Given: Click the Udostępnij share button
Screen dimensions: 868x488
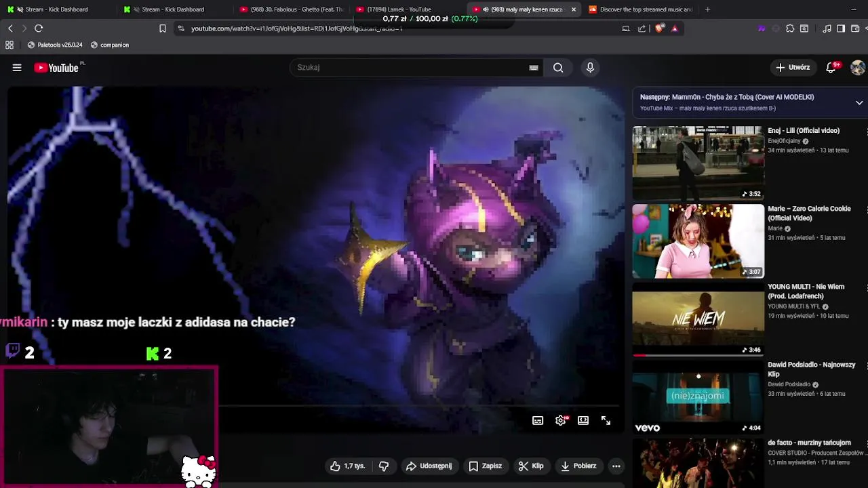Looking at the screenshot, I should [x=429, y=466].
